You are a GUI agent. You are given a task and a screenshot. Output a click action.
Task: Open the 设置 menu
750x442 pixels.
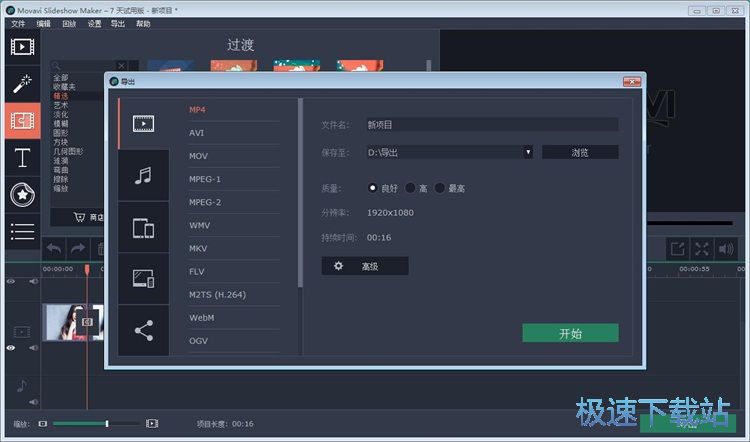[94, 23]
